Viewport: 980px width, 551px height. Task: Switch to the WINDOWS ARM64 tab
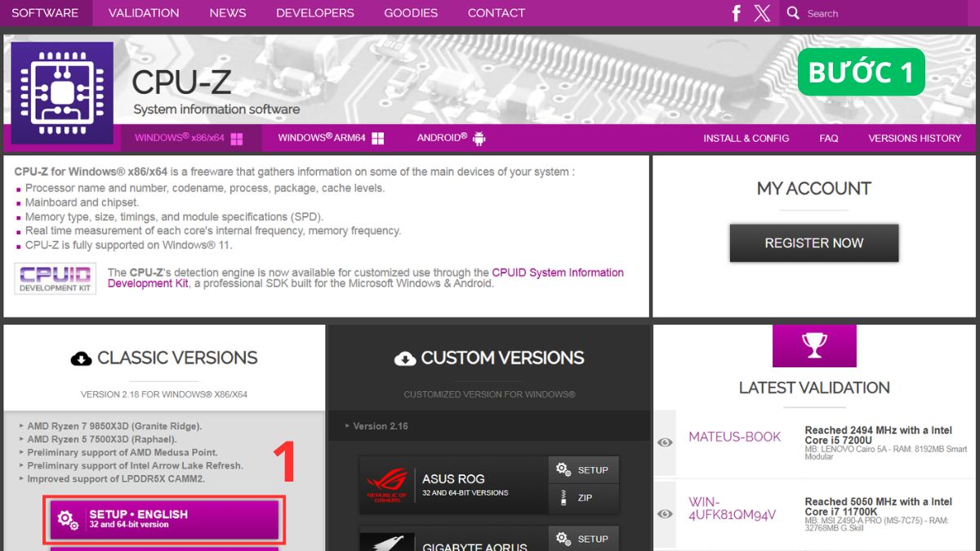tap(331, 139)
